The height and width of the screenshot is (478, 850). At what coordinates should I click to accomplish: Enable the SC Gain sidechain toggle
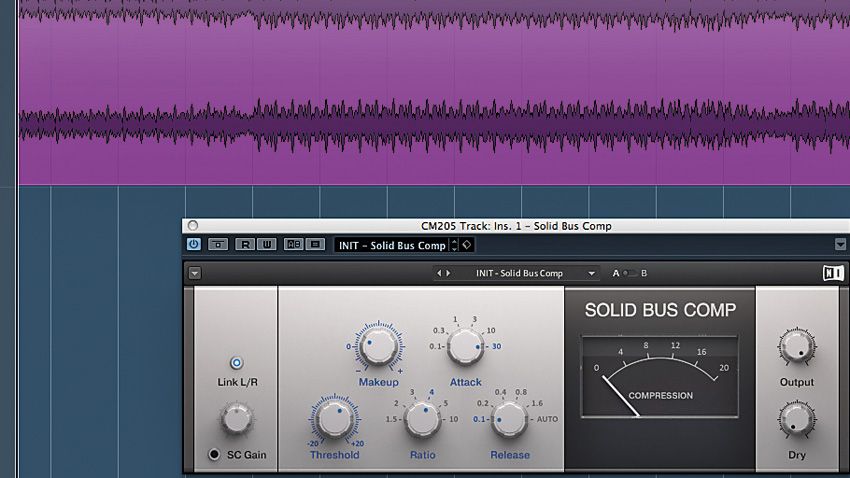click(x=213, y=455)
